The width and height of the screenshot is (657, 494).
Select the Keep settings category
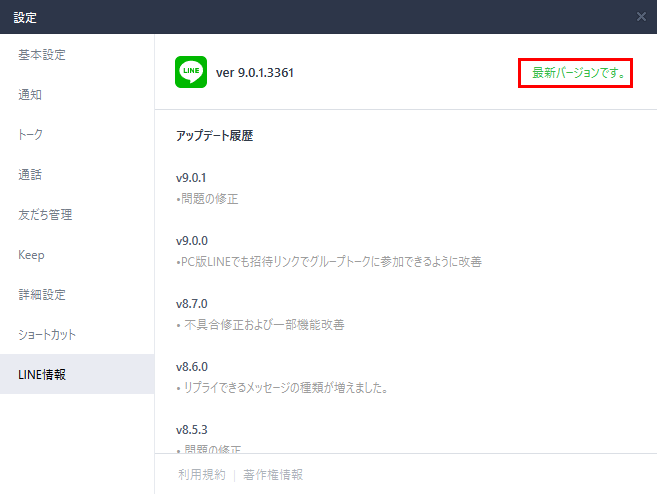click(31, 255)
